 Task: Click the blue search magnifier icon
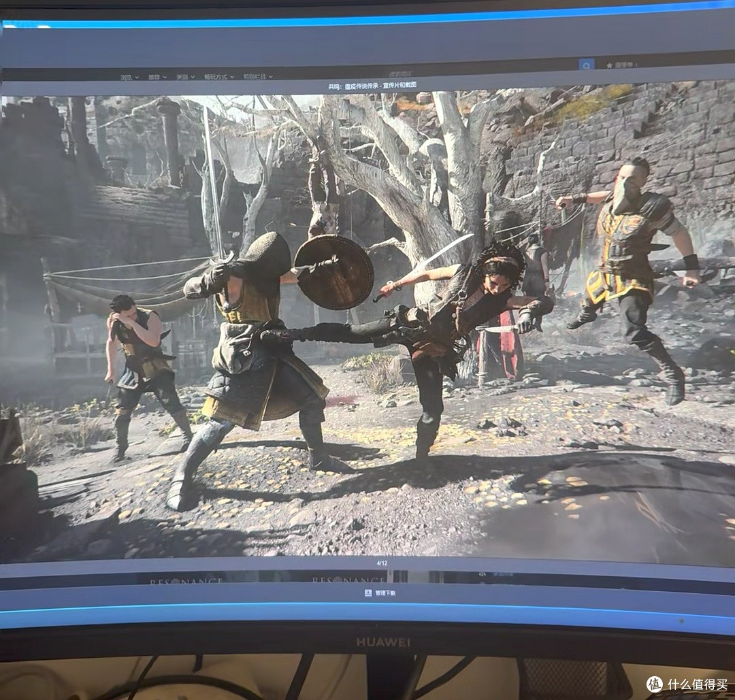[x=587, y=65]
